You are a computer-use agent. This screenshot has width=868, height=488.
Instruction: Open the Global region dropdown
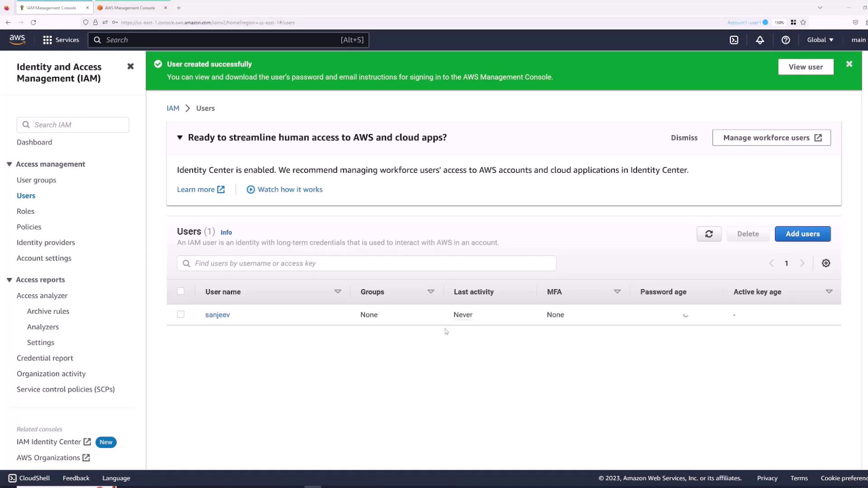pyautogui.click(x=820, y=40)
